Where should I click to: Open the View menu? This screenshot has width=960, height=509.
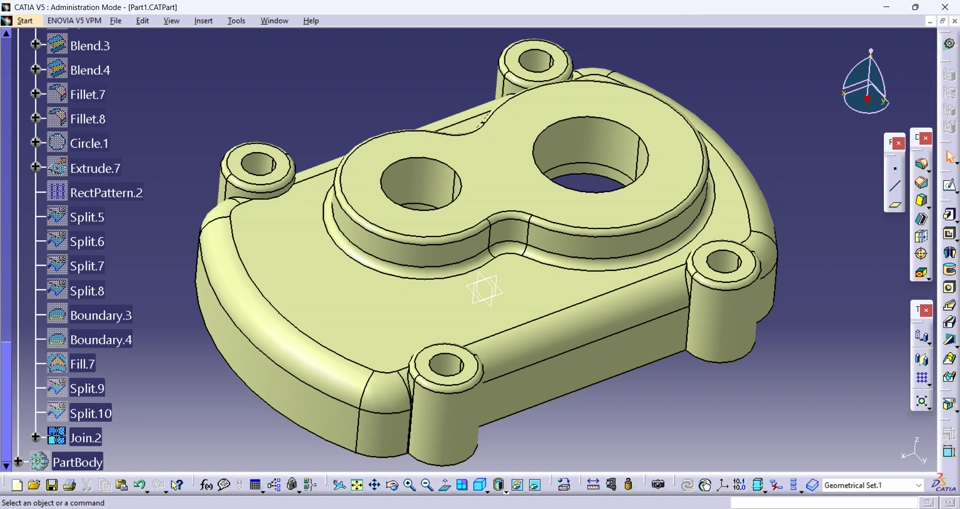tap(171, 20)
